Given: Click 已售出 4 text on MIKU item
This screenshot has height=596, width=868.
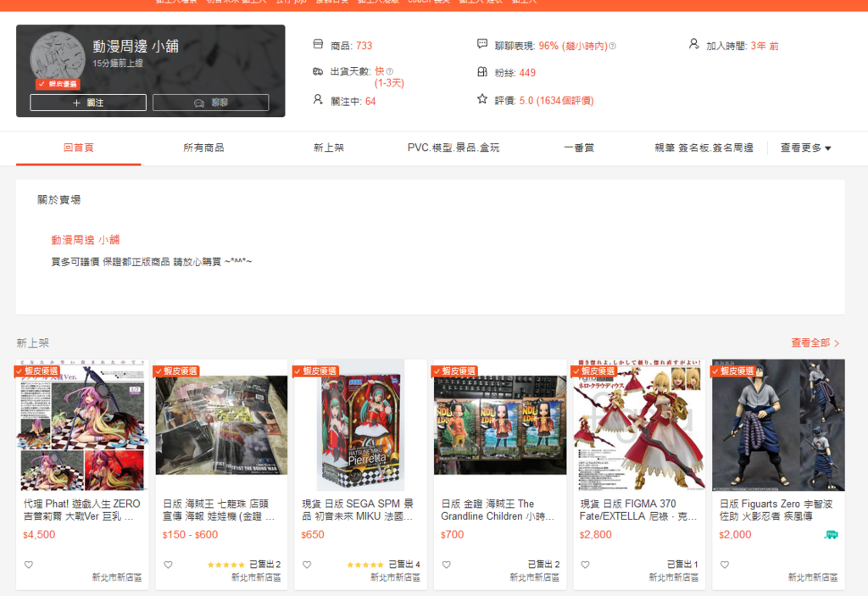Looking at the screenshot, I should [404, 565].
